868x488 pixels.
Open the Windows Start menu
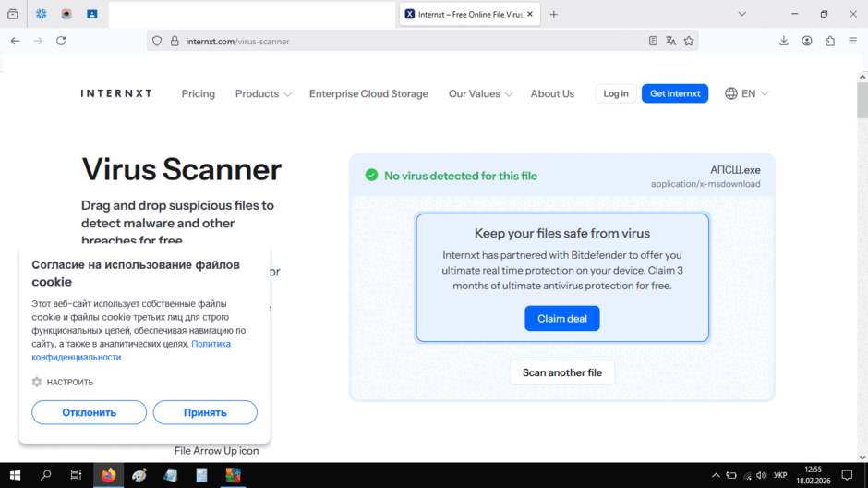15,475
